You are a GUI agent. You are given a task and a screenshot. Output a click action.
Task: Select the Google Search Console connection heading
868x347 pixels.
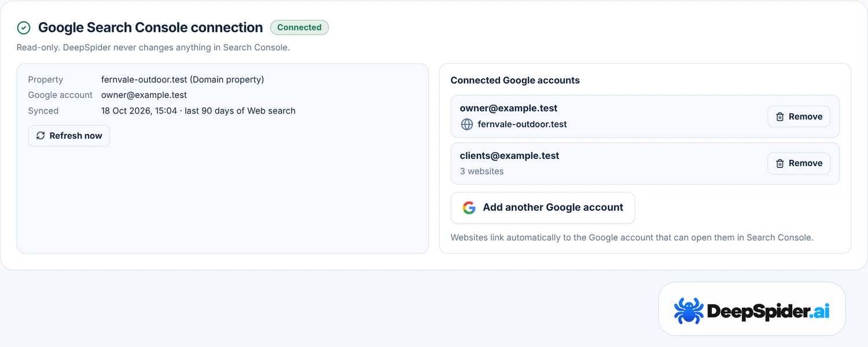(150, 27)
